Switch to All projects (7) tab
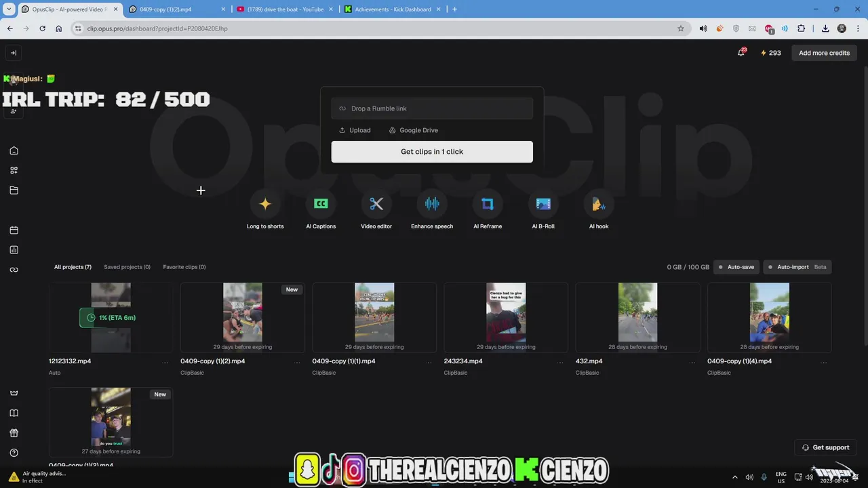 pyautogui.click(x=73, y=267)
